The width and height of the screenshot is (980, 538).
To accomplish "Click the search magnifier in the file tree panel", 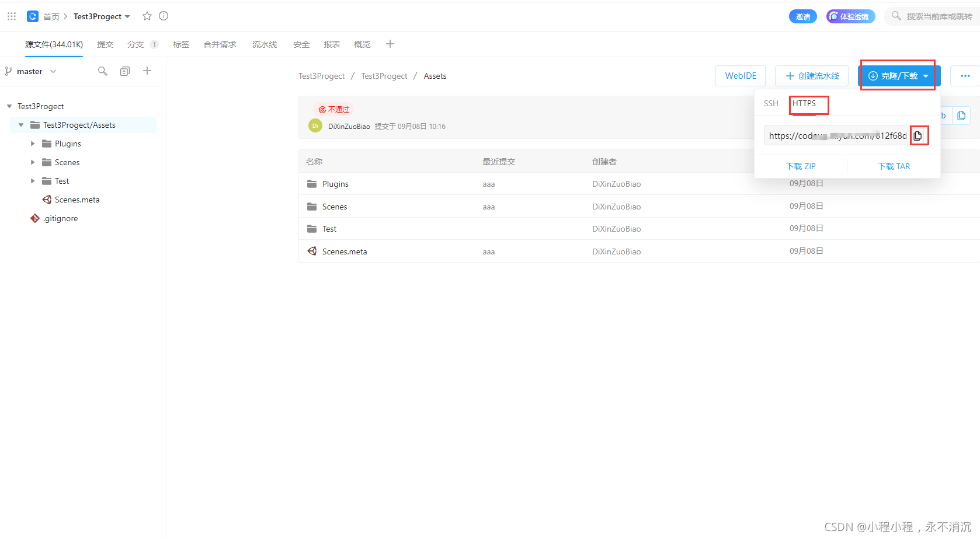I will [103, 71].
